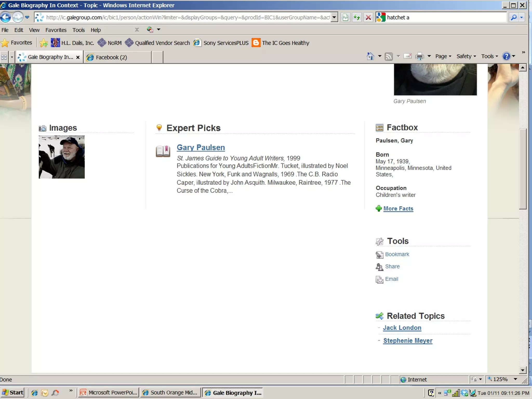
Task: Expand the Page menu dropdown
Action: tap(443, 56)
